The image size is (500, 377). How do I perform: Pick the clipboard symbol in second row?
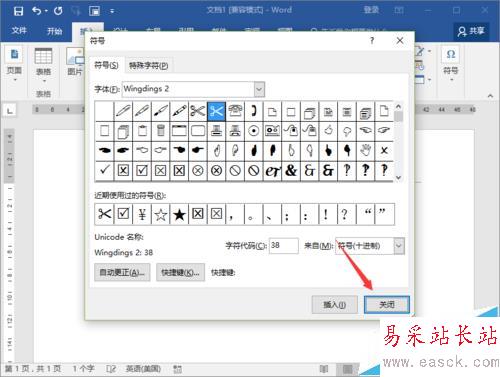[x=142, y=131]
